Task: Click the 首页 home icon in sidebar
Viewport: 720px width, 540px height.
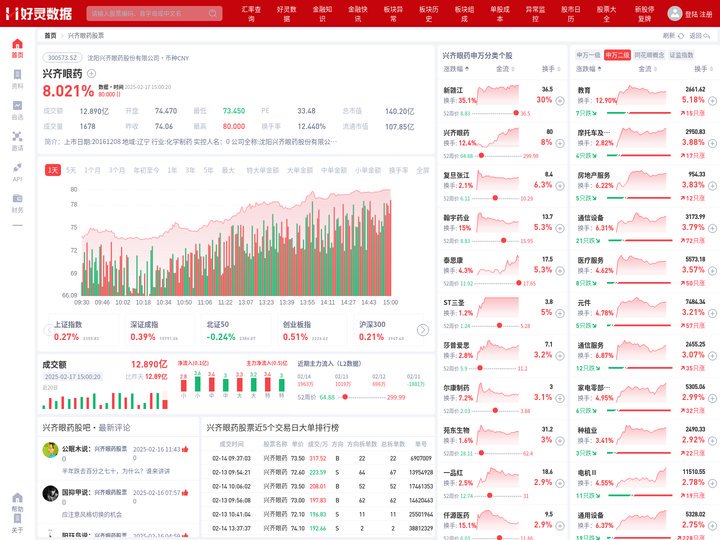Action: (17, 44)
